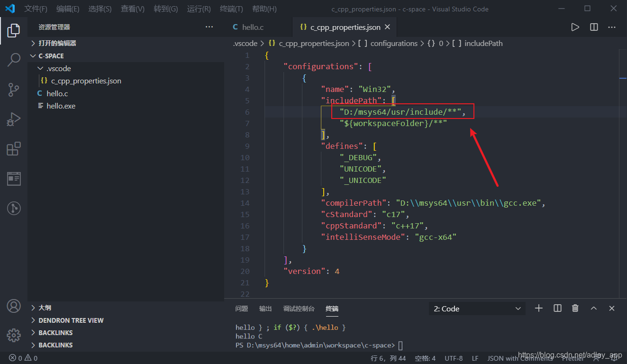Split the editor using the split icon

(593, 27)
